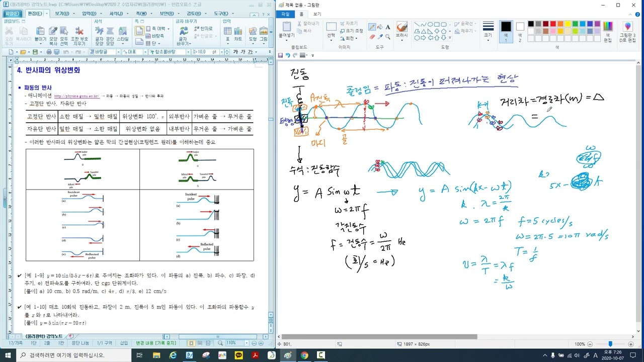Image resolution: width=644 pixels, height=362 pixels.
Task: Select the Eraser tool in Paint
Action: pos(372,36)
